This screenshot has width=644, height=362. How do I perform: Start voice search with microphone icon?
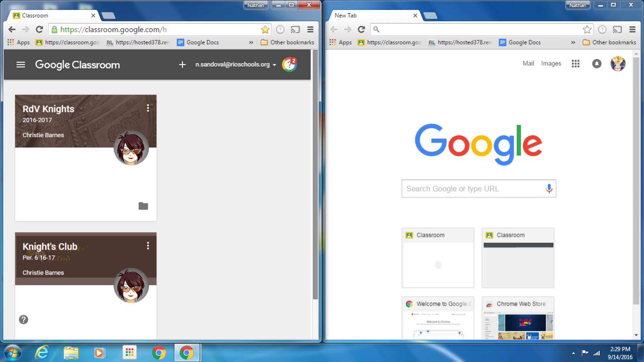pyautogui.click(x=549, y=188)
